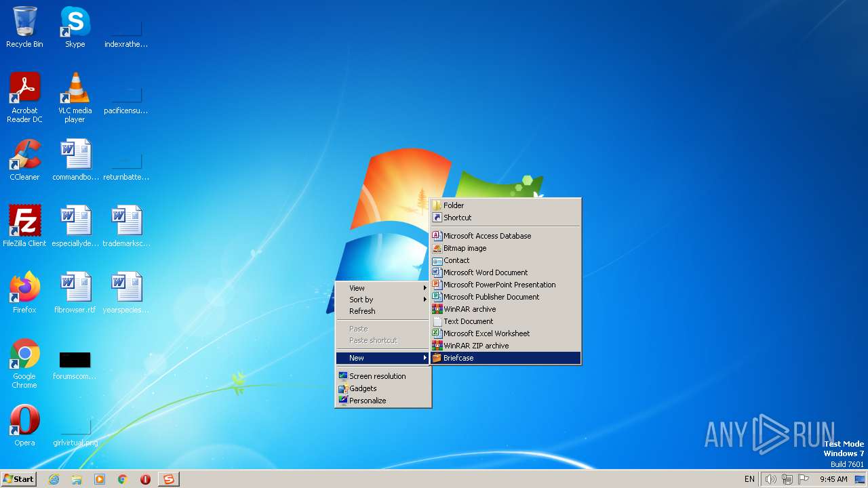Expand the New submenu entry
This screenshot has height=488, width=868.
coord(383,358)
